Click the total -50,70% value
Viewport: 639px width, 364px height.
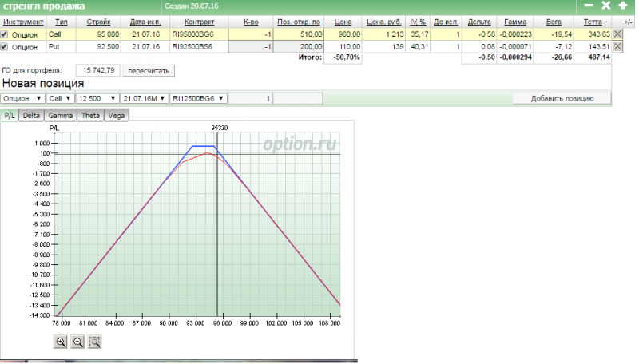point(347,57)
